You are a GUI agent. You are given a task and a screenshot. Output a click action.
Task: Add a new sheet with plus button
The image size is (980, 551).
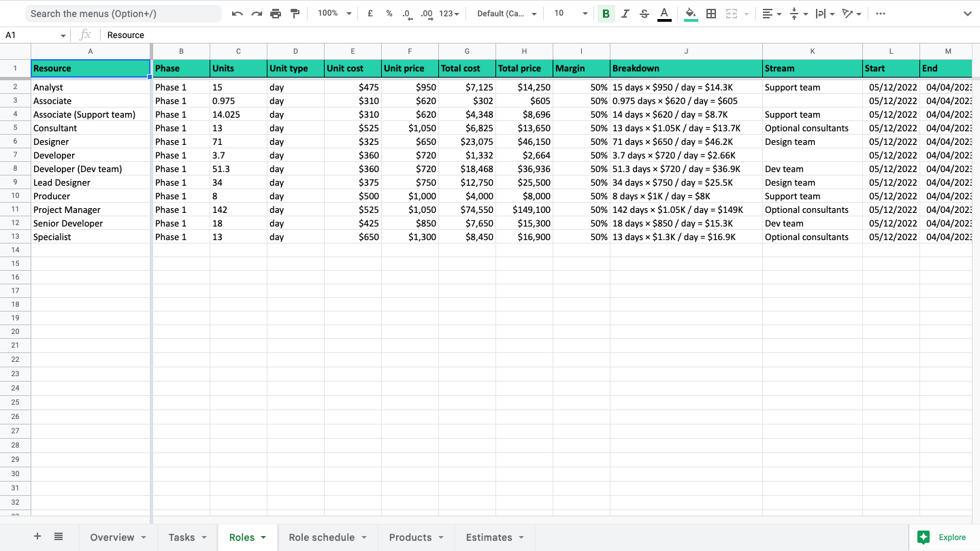pos(37,537)
